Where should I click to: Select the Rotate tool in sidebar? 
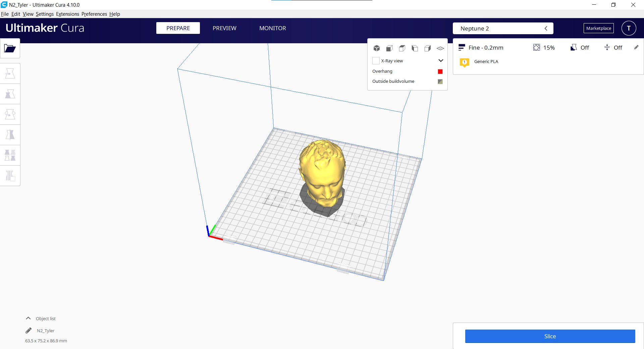coord(10,114)
